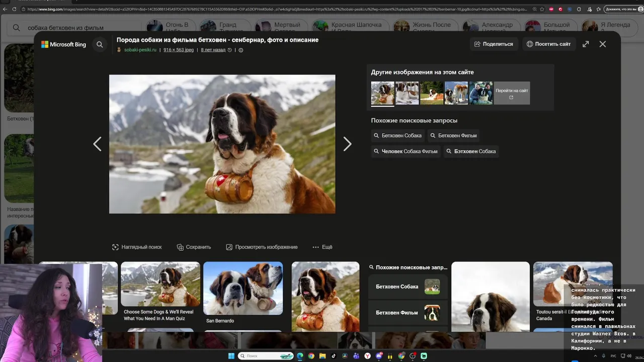This screenshot has height=362, width=644.
Task: Show the previous image with left arrow
Action: 97,144
